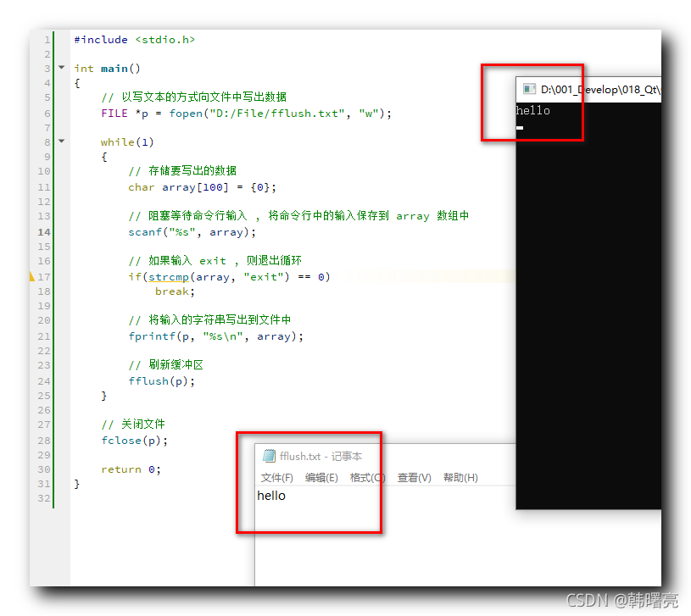The height and width of the screenshot is (616, 691).
Task: Open the 编辑(E) menu in Notepad
Action: (x=321, y=478)
